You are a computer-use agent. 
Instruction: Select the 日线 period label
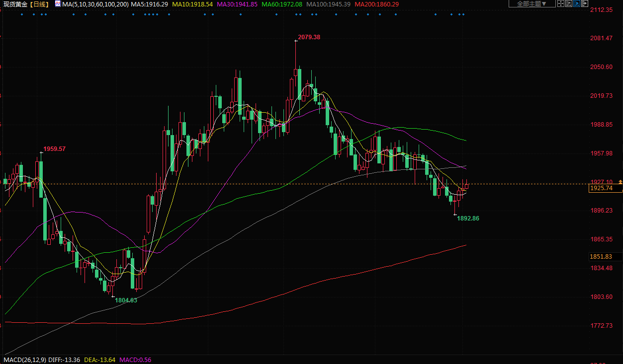39,4
